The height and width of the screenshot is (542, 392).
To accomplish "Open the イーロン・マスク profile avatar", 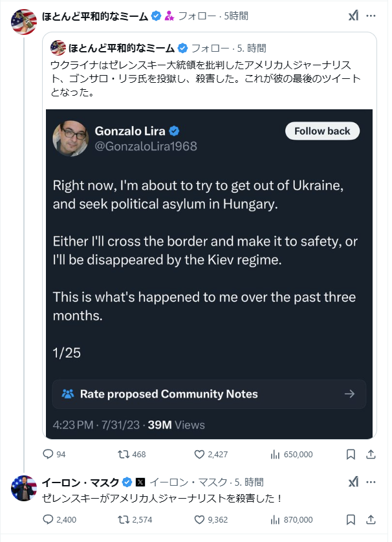I will (x=24, y=488).
